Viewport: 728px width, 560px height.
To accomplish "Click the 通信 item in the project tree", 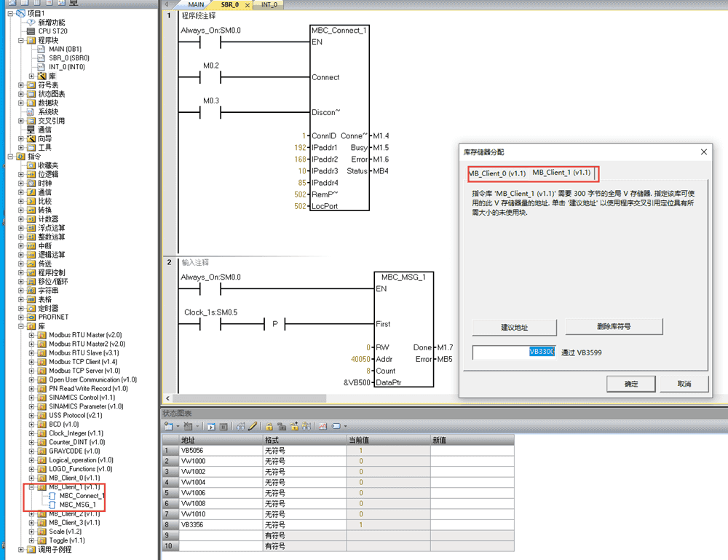I will (x=44, y=130).
